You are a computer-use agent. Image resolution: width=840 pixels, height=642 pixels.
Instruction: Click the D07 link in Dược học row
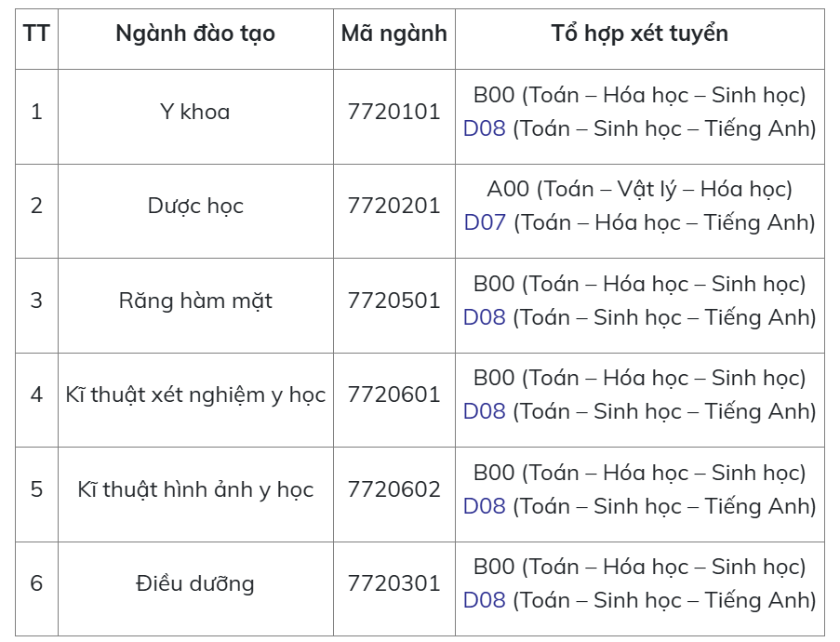485,222
